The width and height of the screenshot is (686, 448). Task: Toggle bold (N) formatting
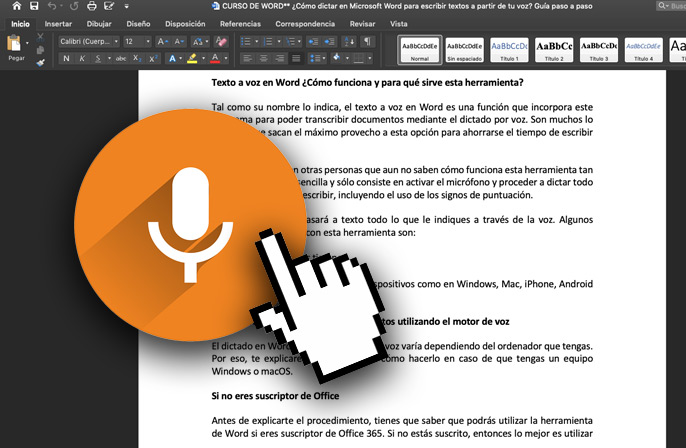(67, 59)
